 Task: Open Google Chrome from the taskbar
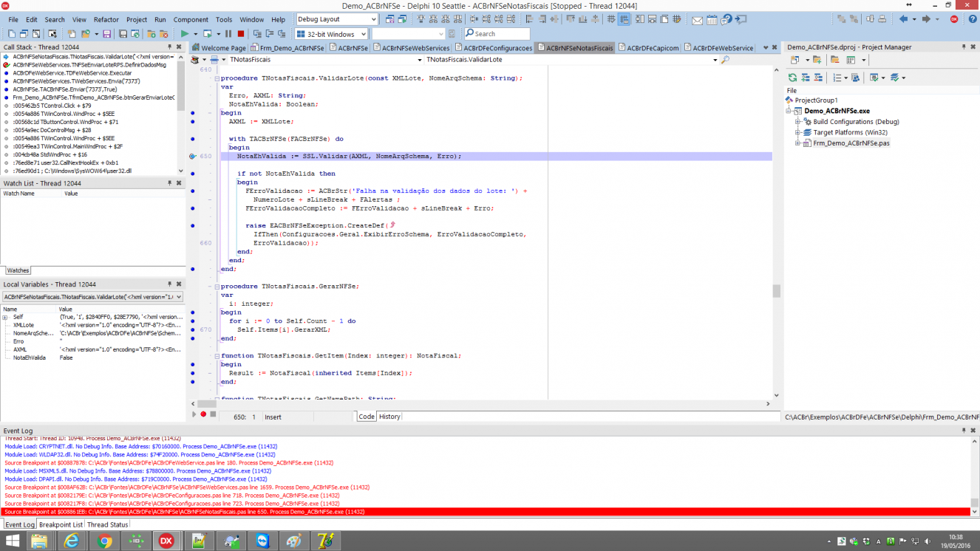[104, 541]
